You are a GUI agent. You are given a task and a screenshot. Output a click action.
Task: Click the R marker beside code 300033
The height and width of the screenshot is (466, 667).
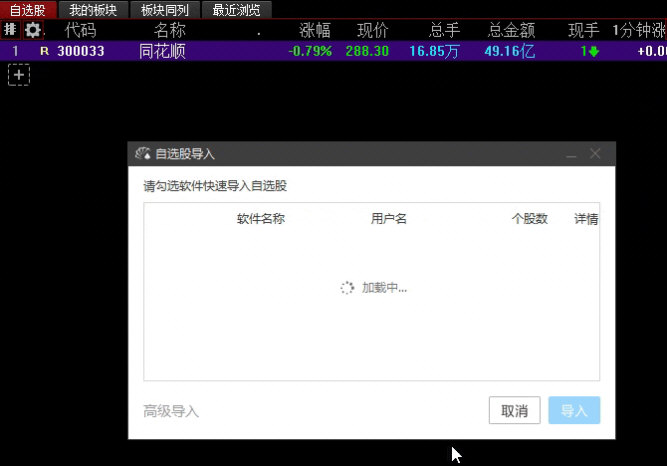[44, 51]
